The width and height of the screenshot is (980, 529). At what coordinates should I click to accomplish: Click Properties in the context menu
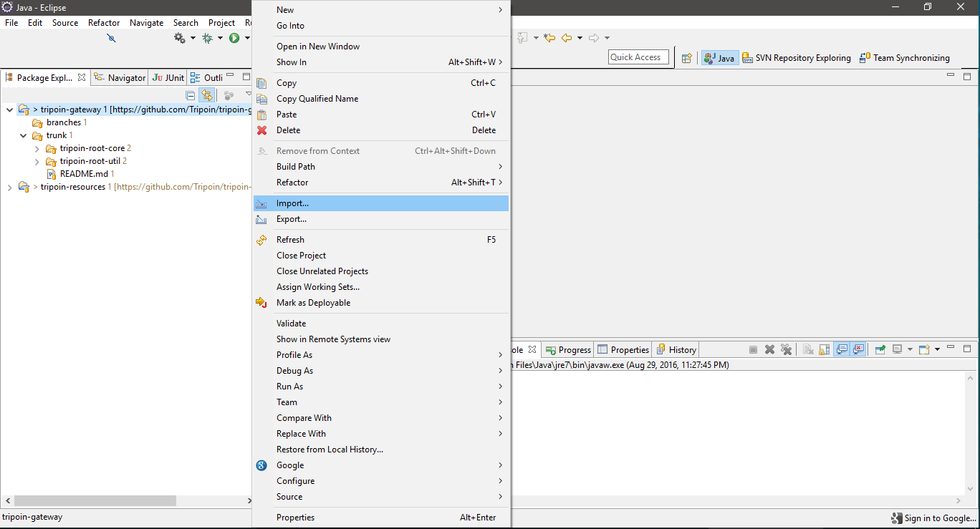click(381, 518)
